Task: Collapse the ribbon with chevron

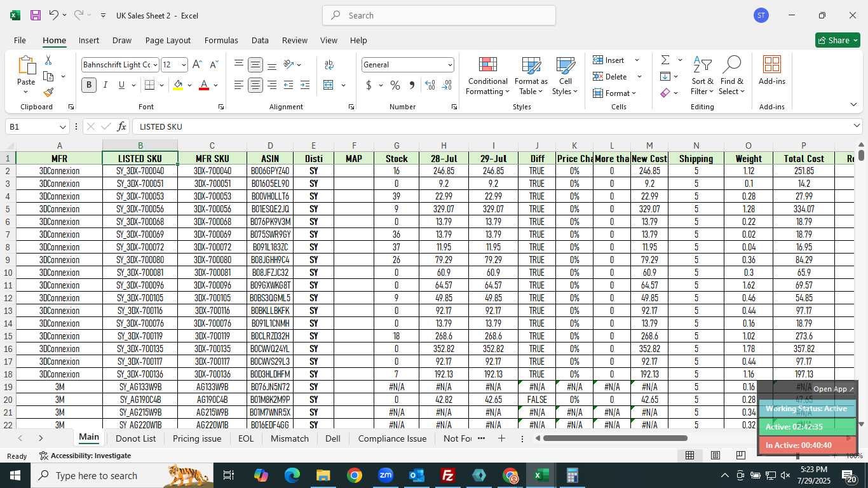Action: click(x=853, y=105)
